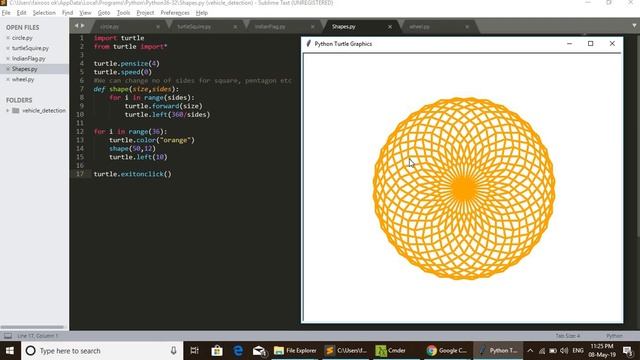
Task: Click the next tab arrow
Action: pos(83,26)
